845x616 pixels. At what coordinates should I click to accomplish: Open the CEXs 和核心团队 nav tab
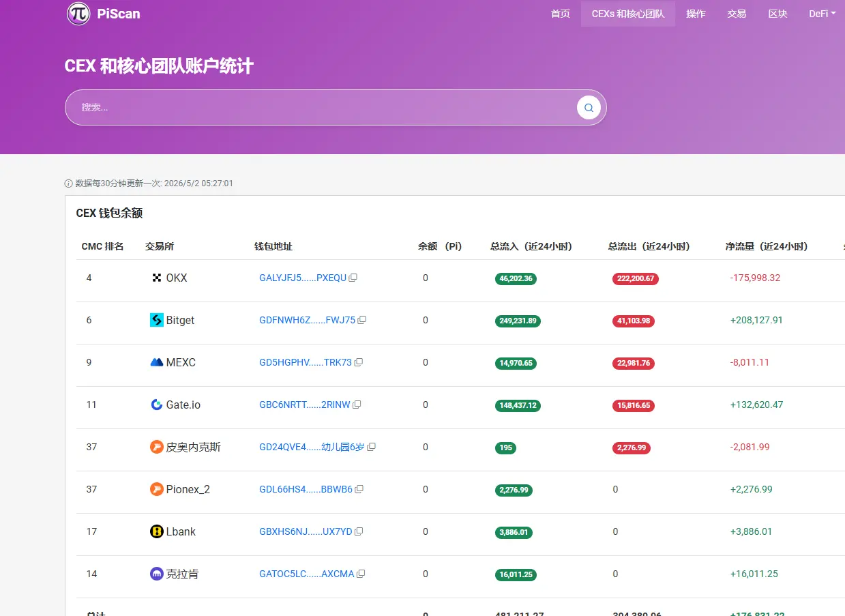(628, 14)
